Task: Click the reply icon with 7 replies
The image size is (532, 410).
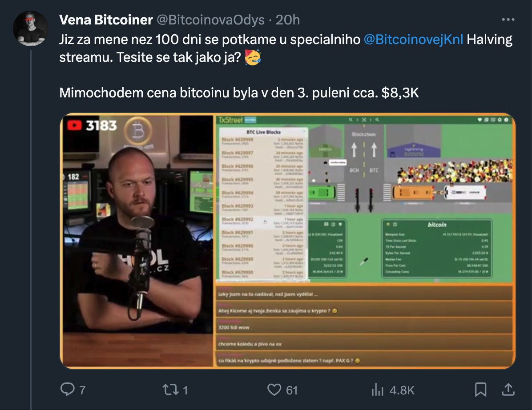Action: coord(68,389)
